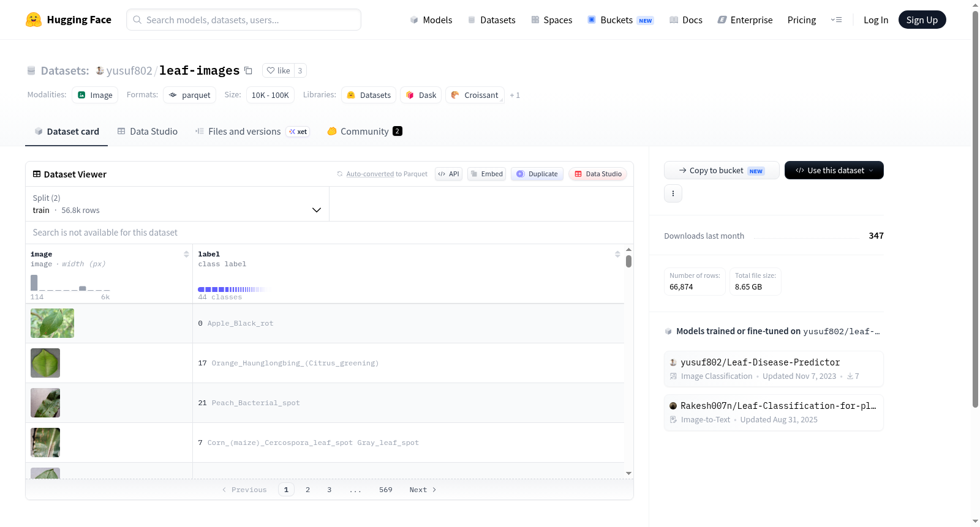The width and height of the screenshot is (980, 527).
Task: Click the Datasets library tag
Action: (369, 95)
